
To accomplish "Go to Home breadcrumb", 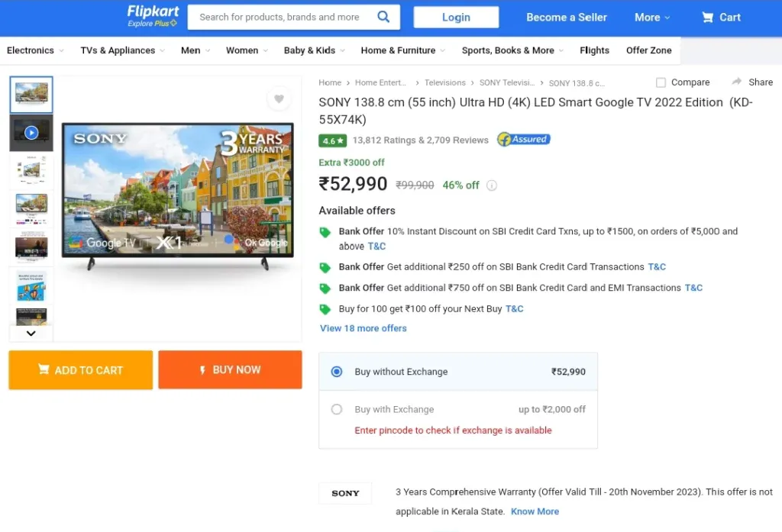I will [x=330, y=82].
